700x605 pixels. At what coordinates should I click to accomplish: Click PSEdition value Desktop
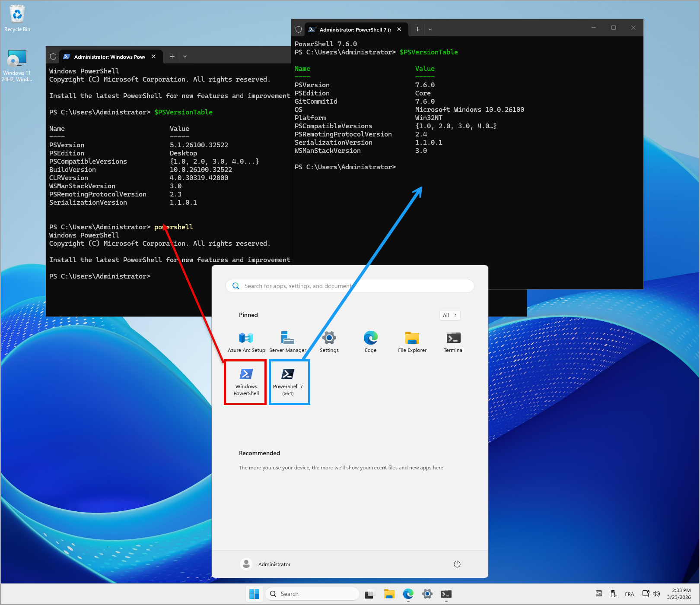click(x=184, y=153)
